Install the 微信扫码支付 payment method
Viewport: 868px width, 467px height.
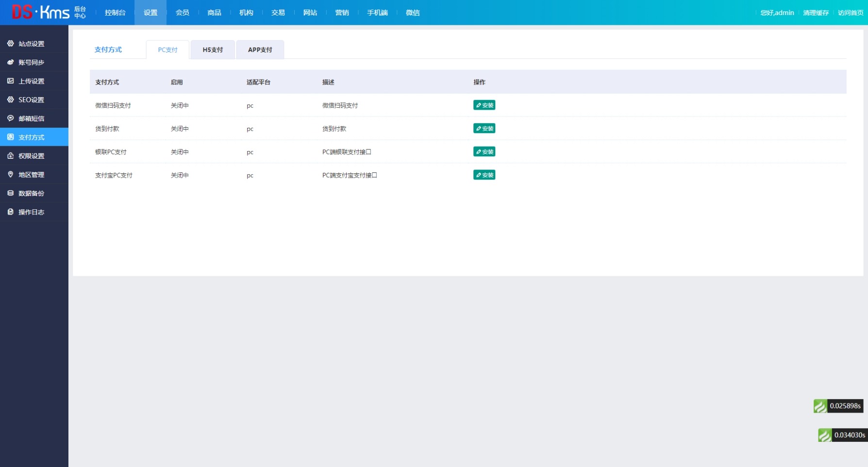484,105
